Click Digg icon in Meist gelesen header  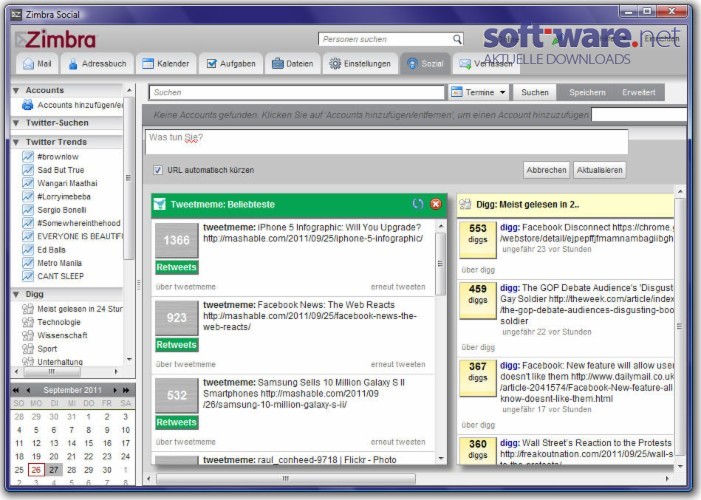(465, 204)
